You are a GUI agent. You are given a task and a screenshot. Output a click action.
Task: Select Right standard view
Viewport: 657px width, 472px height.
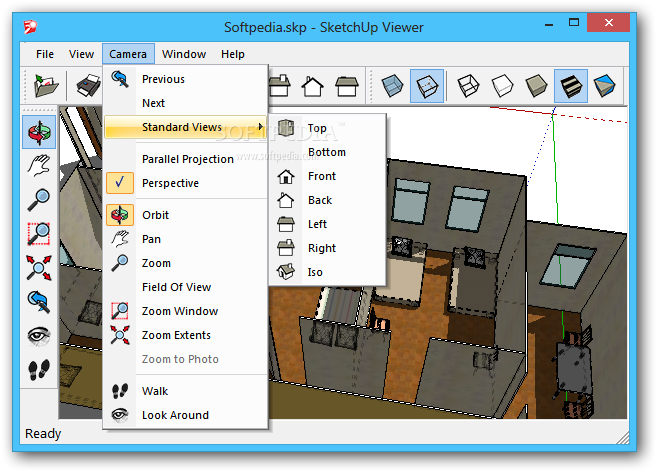tap(327, 248)
